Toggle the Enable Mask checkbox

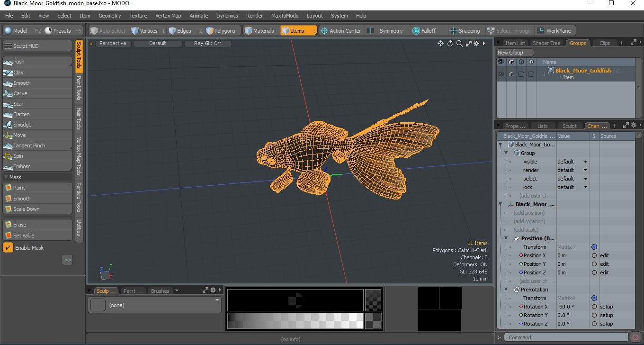[x=8, y=248]
